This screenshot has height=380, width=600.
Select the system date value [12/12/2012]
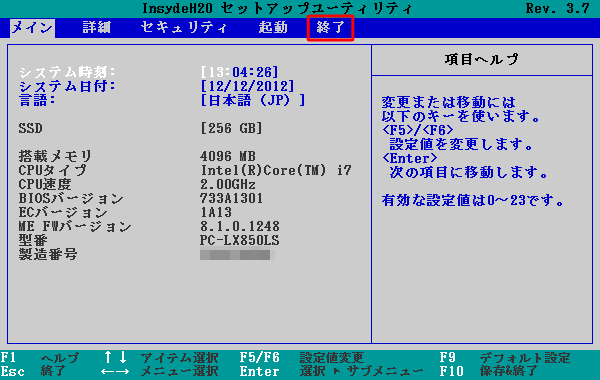[x=247, y=86]
